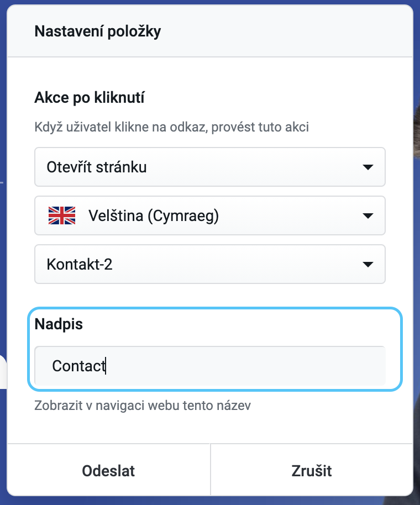The image size is (420, 505).
Task: Click the arrow icon on Otevřít stránku dropdown
Action: pos(368,167)
